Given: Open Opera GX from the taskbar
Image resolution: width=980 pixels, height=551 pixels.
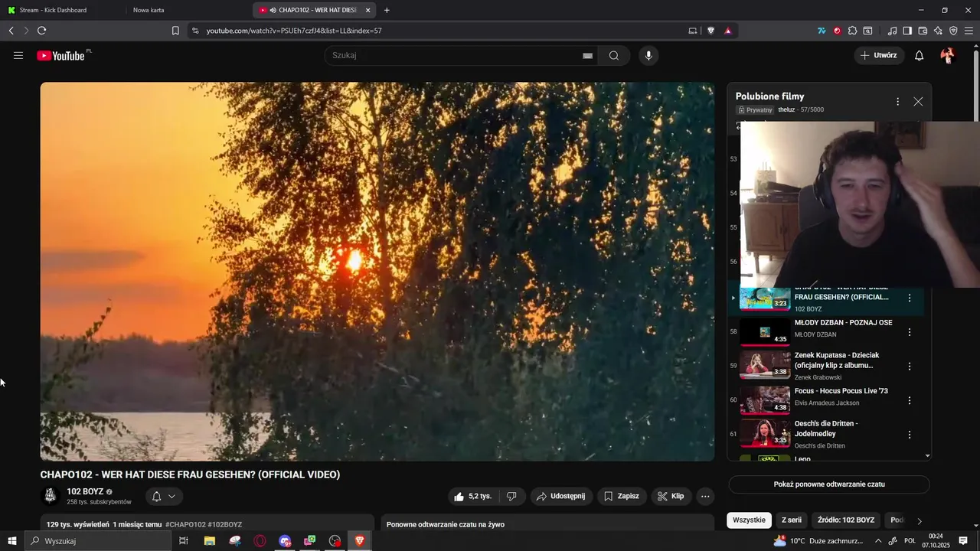Looking at the screenshot, I should click(x=260, y=541).
